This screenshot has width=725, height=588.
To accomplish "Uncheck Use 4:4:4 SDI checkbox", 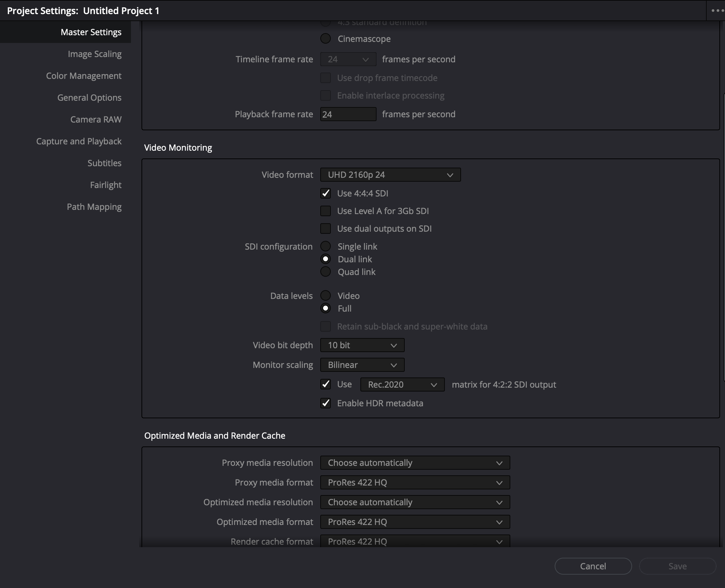I will pyautogui.click(x=326, y=193).
